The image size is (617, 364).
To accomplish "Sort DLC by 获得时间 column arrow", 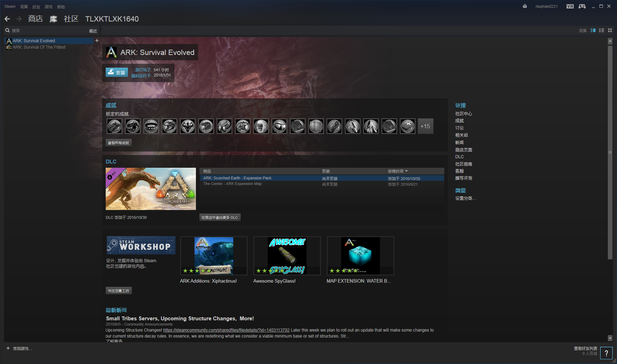I will 406,171.
